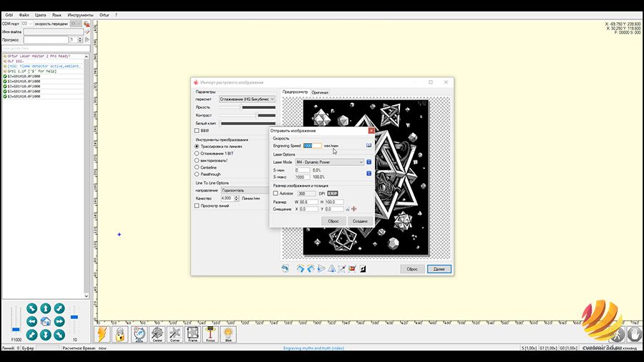Click the green run program arrow
644x362 pixels.
pyautogui.click(x=87, y=40)
